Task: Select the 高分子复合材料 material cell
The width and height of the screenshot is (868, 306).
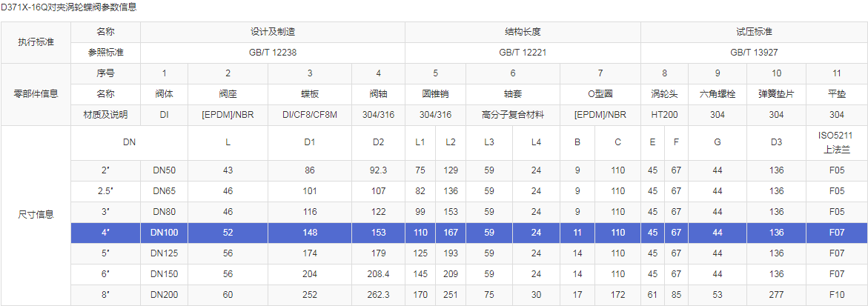Action: [512, 115]
